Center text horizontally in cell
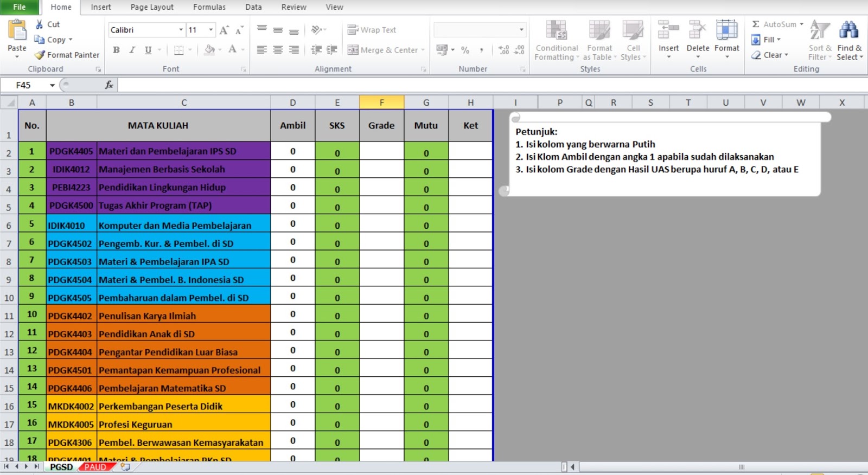The image size is (868, 475). coord(278,50)
